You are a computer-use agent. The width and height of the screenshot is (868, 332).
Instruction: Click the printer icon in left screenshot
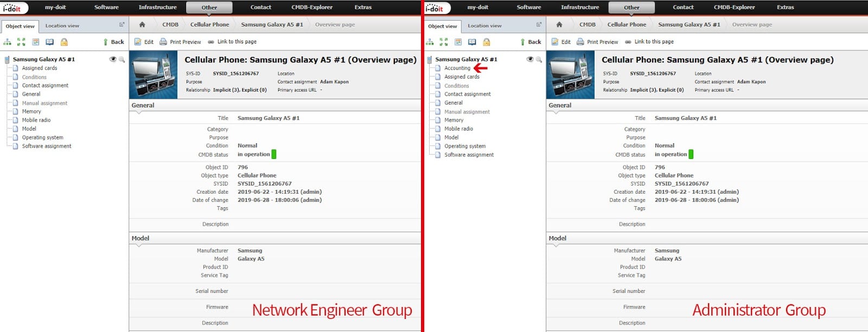163,42
